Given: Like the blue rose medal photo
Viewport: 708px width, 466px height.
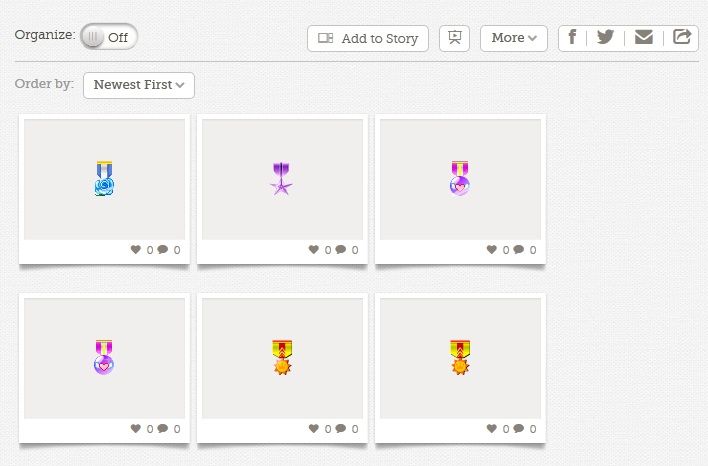Looking at the screenshot, I should 136,249.
